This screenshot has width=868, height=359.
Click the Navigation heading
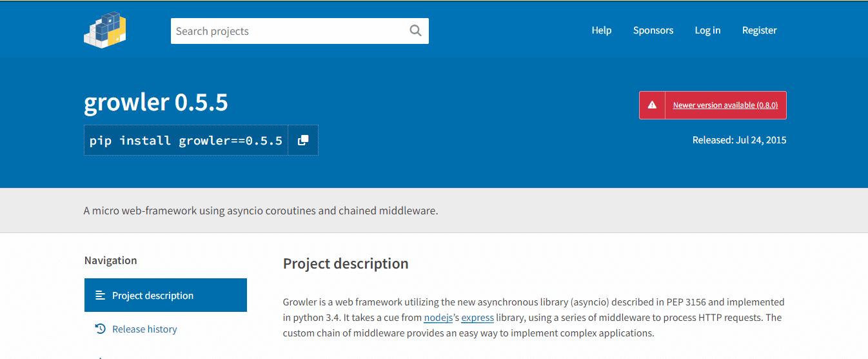click(x=111, y=260)
